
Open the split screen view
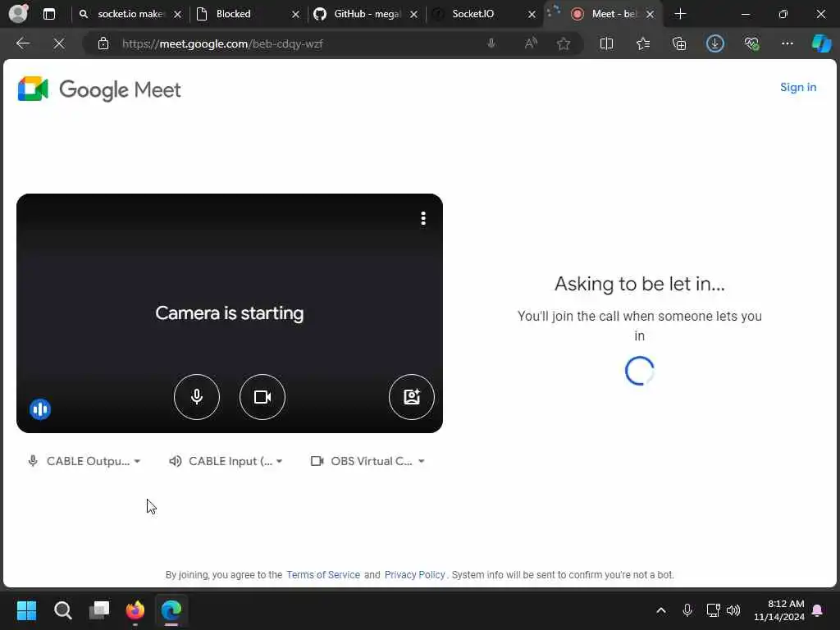(x=606, y=43)
